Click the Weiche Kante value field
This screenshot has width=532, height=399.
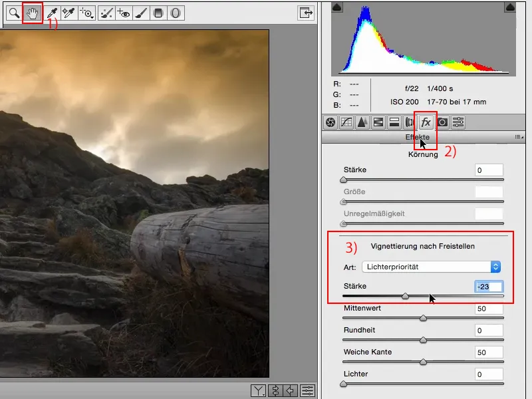489,352
